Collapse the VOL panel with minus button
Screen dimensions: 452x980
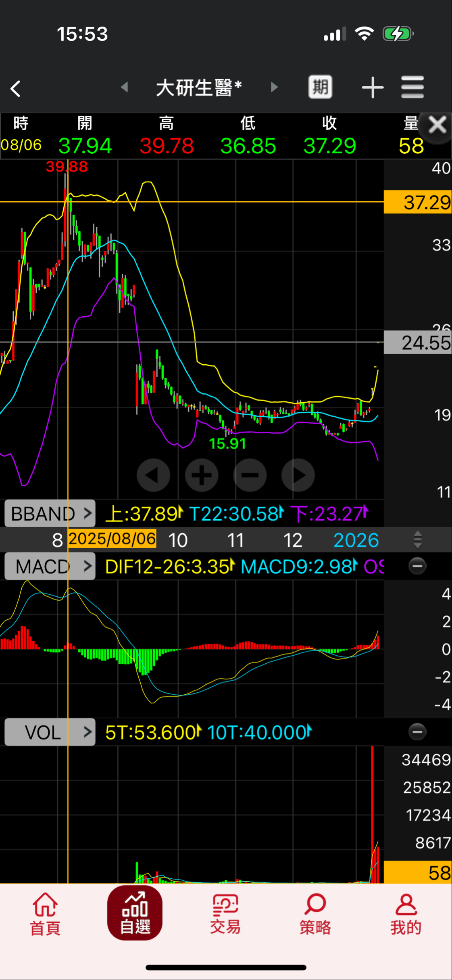[x=417, y=731]
